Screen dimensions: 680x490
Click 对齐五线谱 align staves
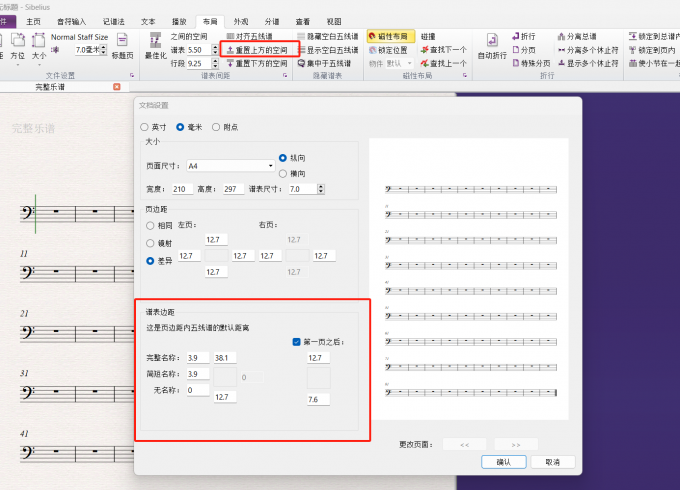pos(250,36)
